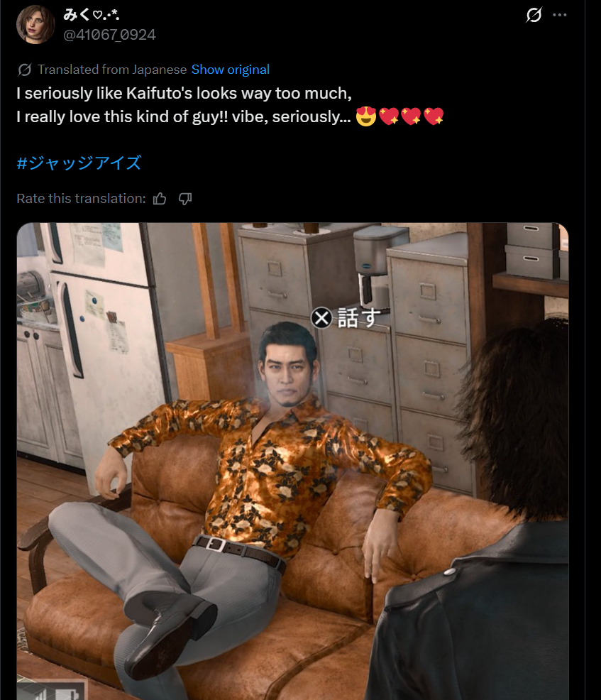Click the thumbs down translation rating icon
601x700 pixels.
pos(185,199)
